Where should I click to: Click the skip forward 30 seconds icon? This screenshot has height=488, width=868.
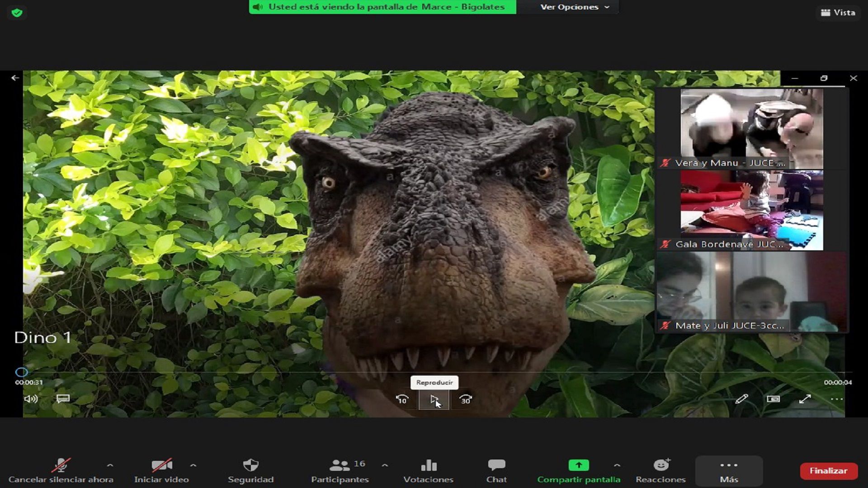pyautogui.click(x=466, y=399)
